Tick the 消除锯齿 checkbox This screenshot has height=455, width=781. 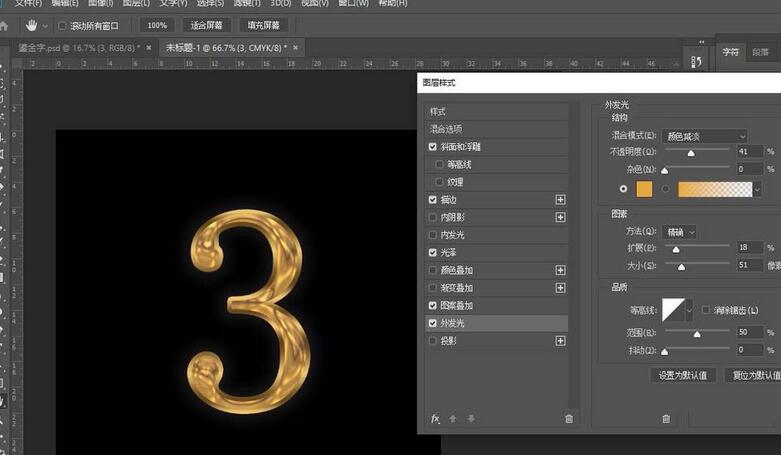[x=706, y=310]
